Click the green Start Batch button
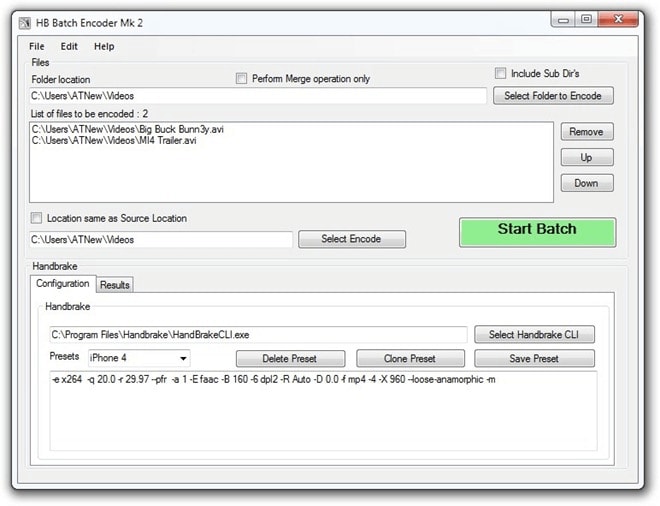Screen dimensions: 660x506 coord(538,232)
